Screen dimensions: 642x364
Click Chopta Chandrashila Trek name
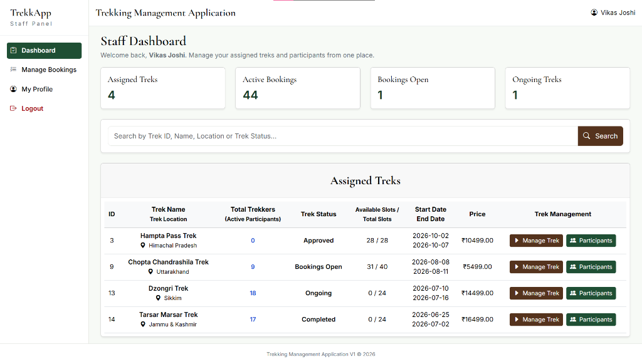point(168,262)
